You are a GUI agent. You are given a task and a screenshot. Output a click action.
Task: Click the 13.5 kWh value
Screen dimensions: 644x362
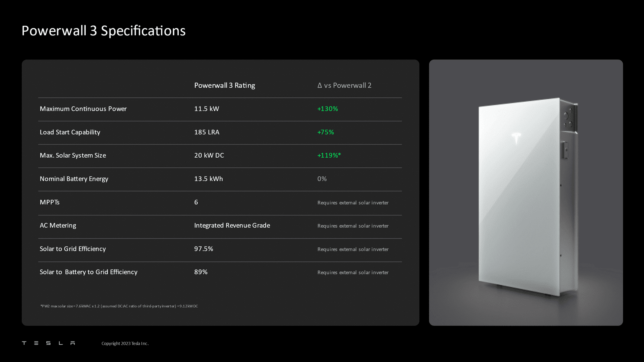pos(208,179)
